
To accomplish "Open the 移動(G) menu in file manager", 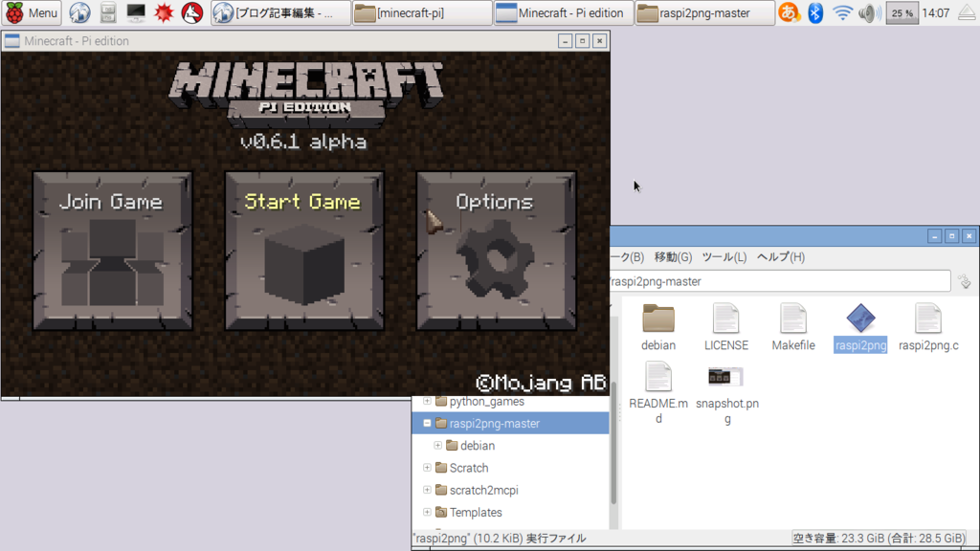I will tap(673, 256).
